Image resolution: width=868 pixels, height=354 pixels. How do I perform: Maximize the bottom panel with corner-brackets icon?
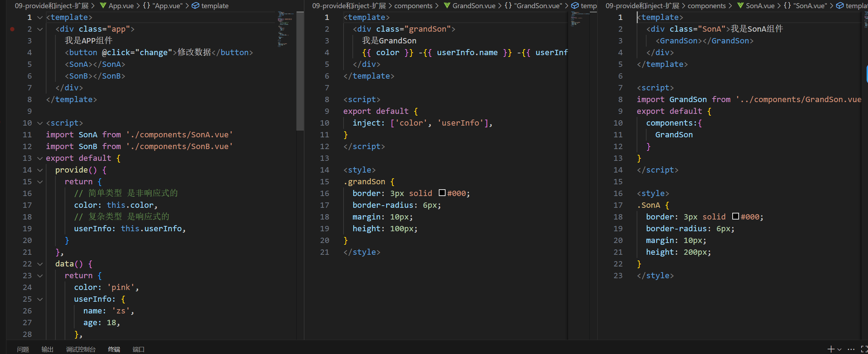point(864,349)
